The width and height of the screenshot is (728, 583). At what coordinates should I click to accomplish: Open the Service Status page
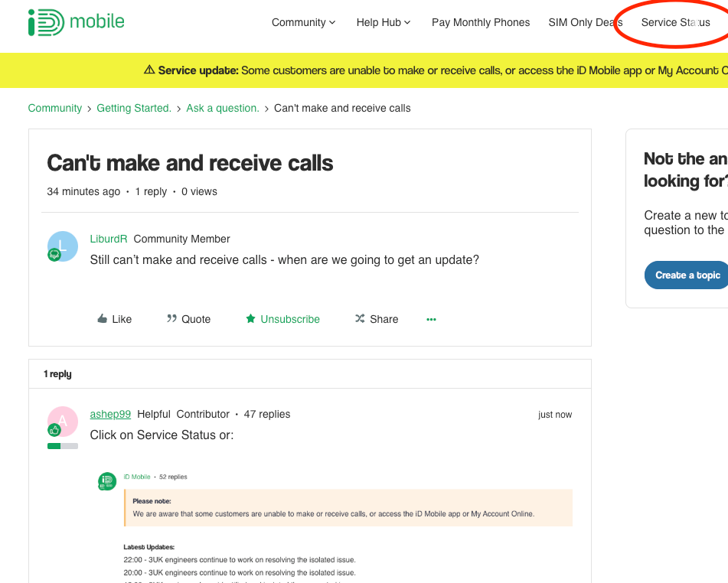pos(675,22)
